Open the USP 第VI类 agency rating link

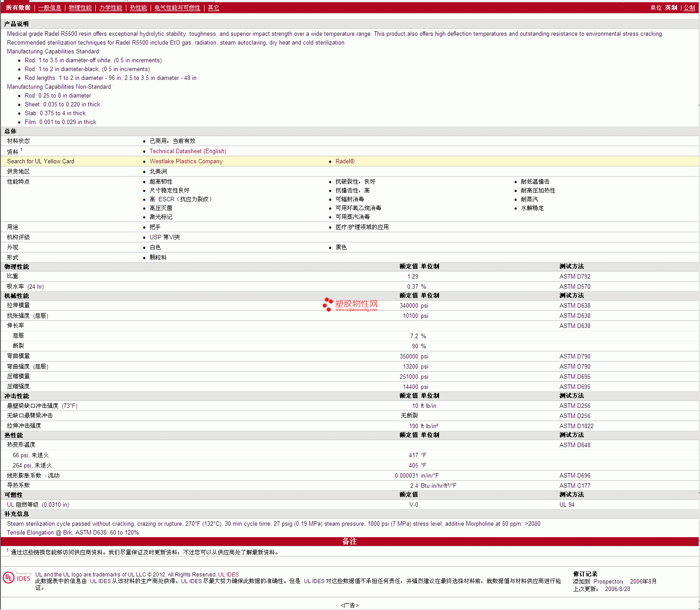point(165,237)
